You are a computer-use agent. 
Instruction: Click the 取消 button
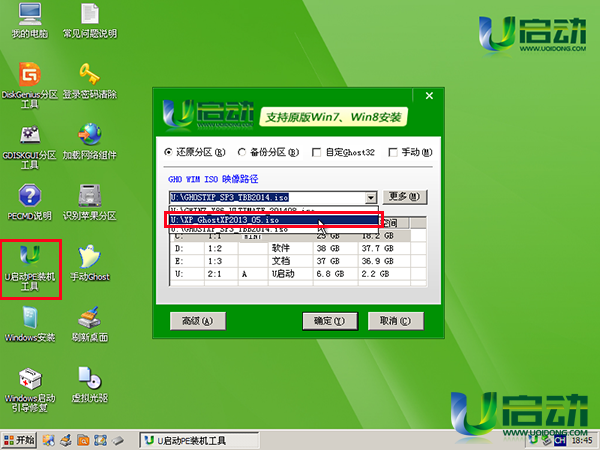pos(396,321)
